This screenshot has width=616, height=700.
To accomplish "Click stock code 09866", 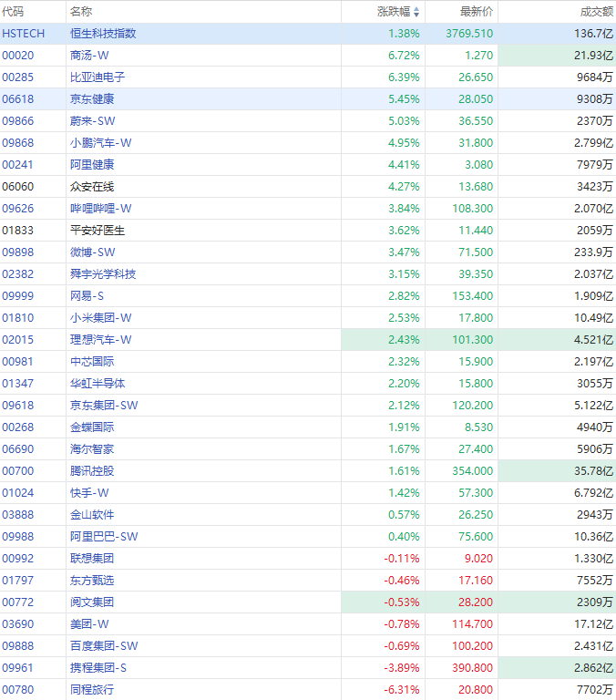I will coord(18,121).
